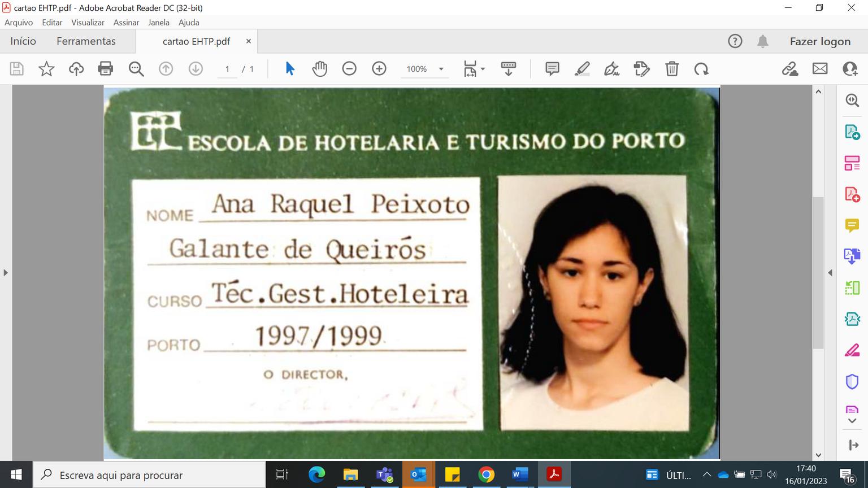
Task: Rotate the page with the circular arrow
Action: pos(701,69)
